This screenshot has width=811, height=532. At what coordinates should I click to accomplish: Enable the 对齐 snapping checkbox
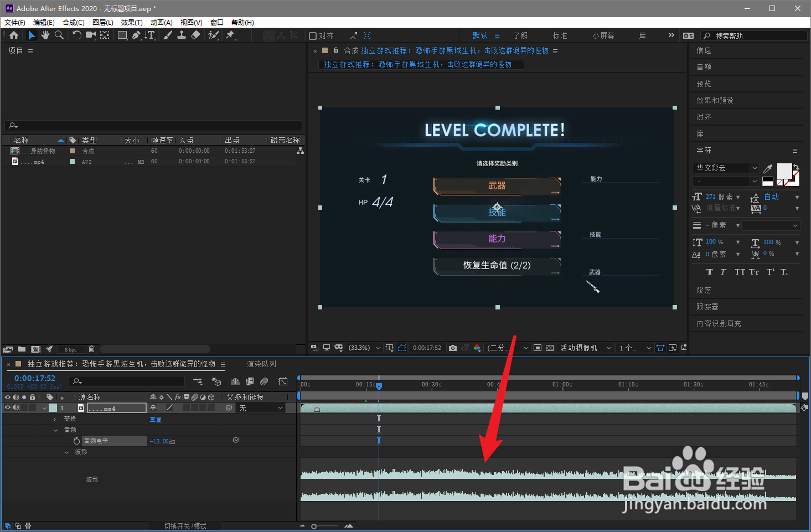click(x=313, y=35)
